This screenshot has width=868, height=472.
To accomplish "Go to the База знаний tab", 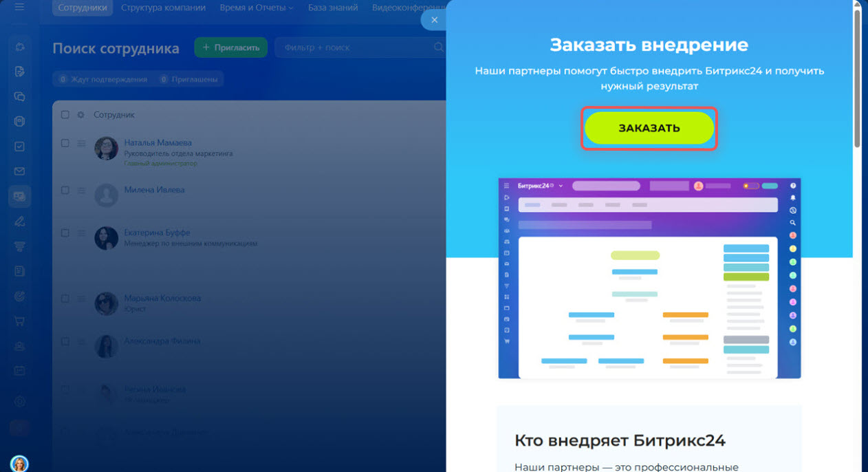I will [x=333, y=8].
